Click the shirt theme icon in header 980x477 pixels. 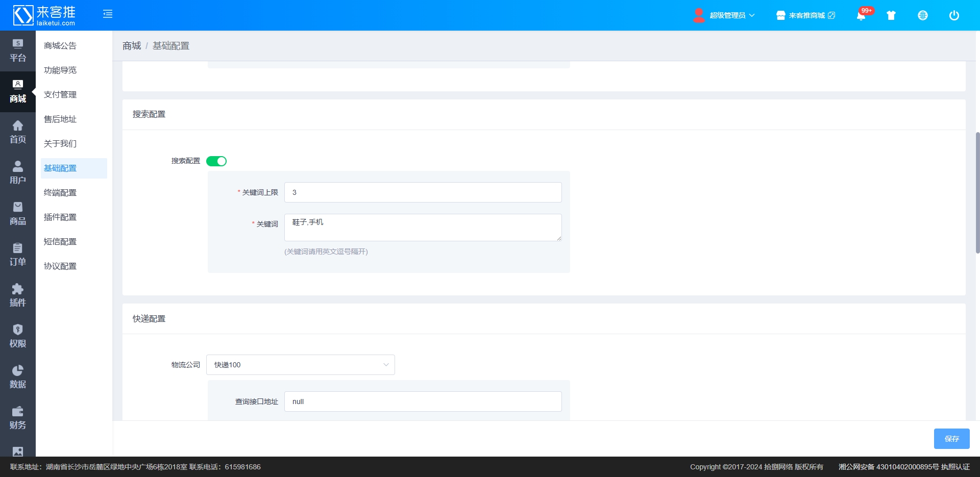click(891, 15)
